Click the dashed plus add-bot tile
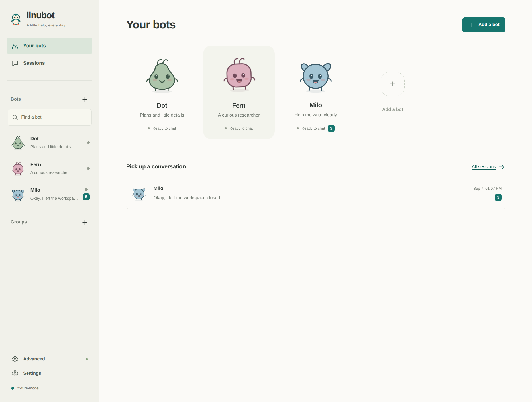The height and width of the screenshot is (402, 532). tap(393, 84)
